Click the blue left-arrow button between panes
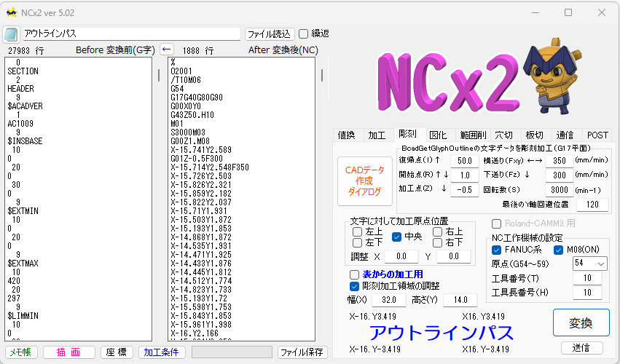Image resolution: width=620 pixels, height=364 pixels. [167, 50]
